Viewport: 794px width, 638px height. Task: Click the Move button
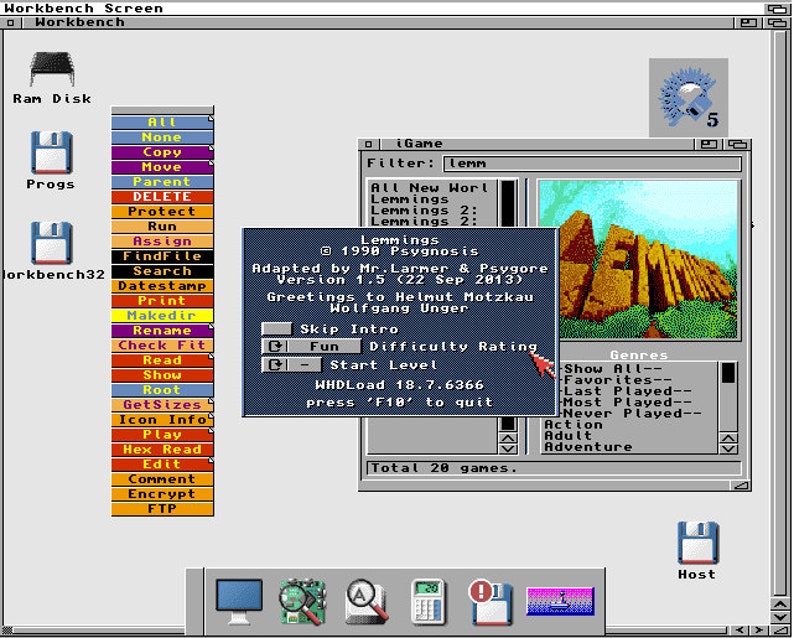tap(162, 167)
